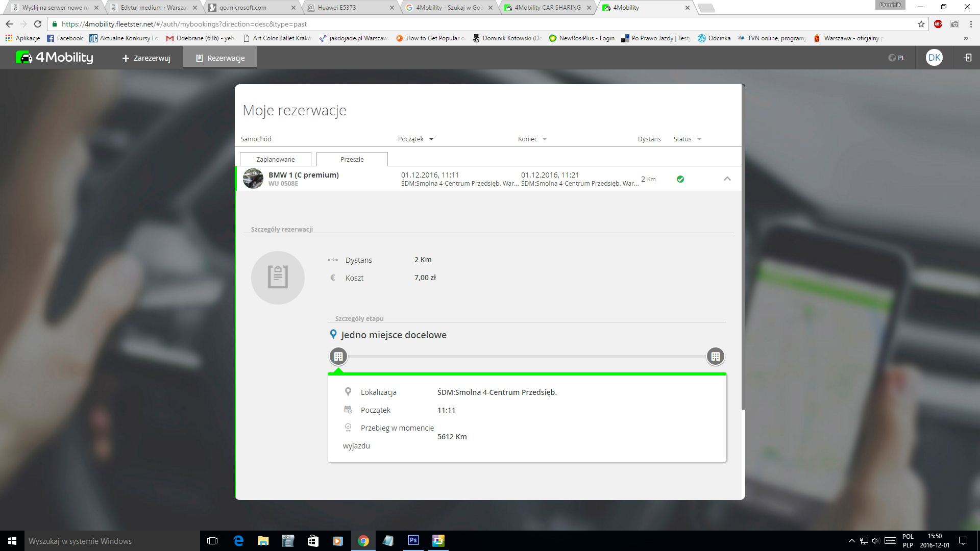Open the Chrome three-dot menu
The width and height of the screenshot is (980, 551).
971,24
